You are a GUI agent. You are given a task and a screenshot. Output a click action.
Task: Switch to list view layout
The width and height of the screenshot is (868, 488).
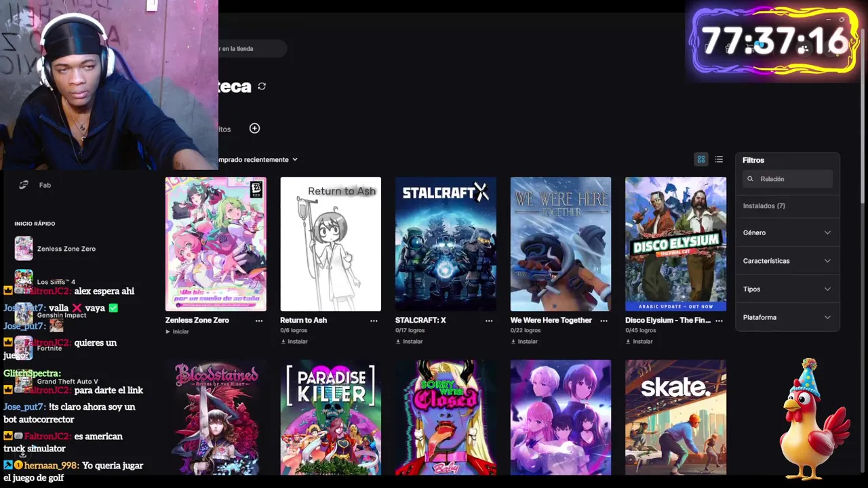719,159
